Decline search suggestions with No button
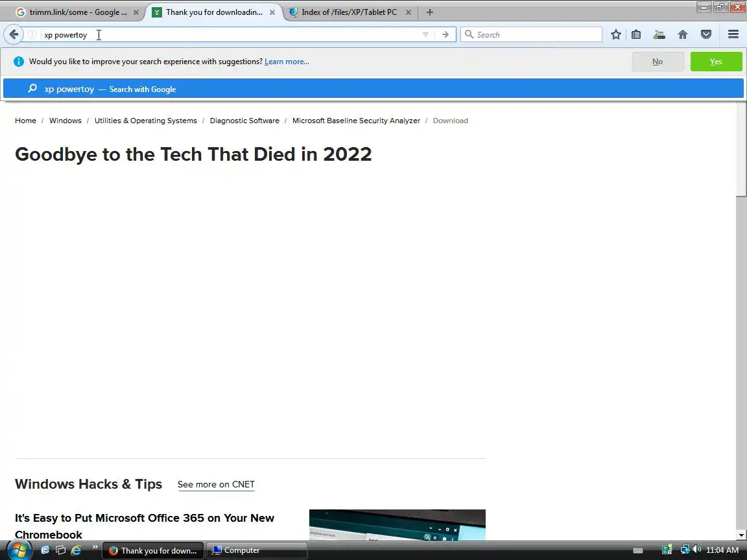The height and width of the screenshot is (560, 747). tap(658, 62)
